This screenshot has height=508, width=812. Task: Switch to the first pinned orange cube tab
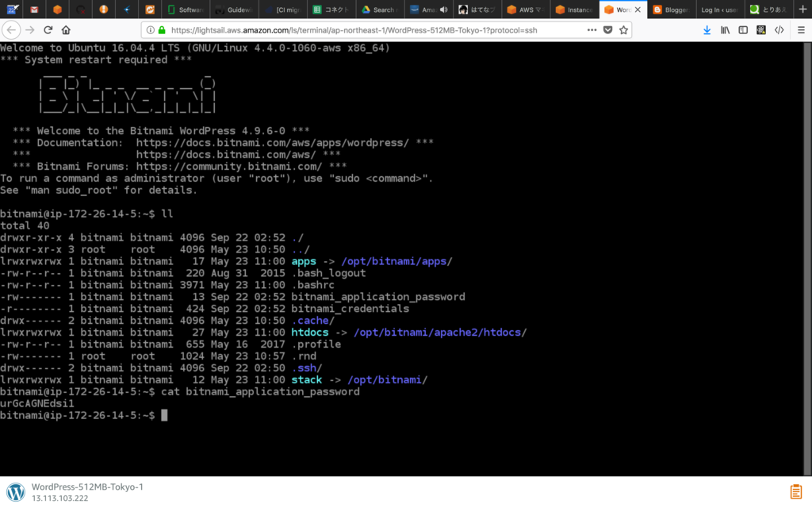tap(57, 10)
